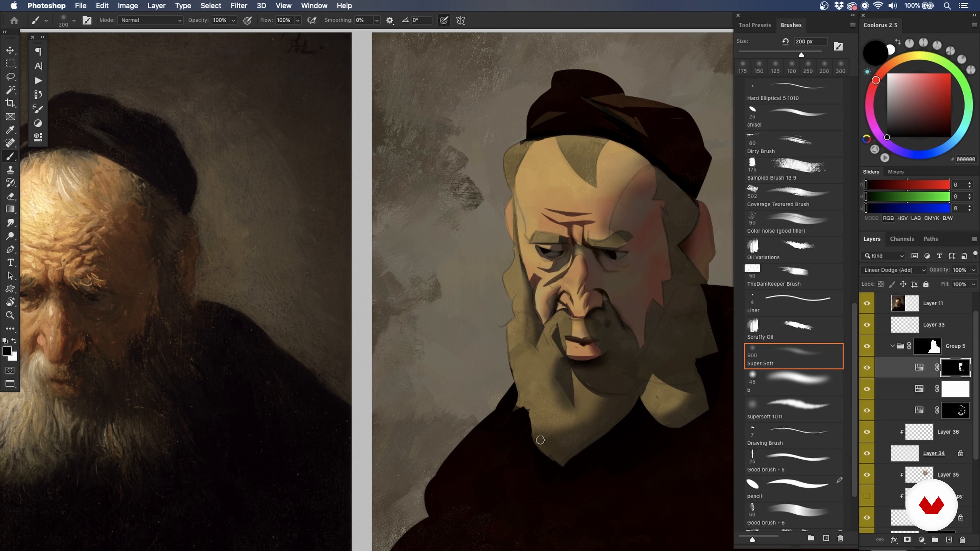
Task: Hide Group 5 visibility eye
Action: click(x=867, y=346)
